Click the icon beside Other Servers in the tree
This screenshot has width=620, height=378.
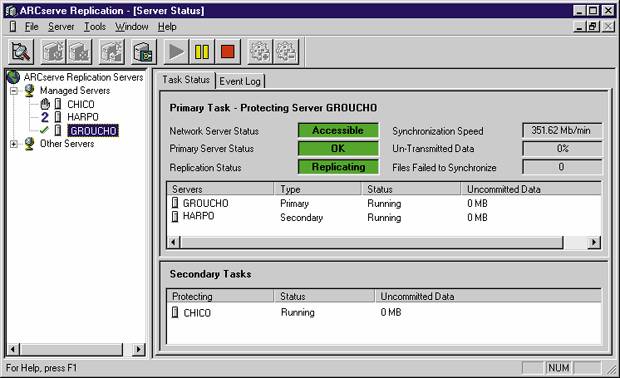(x=29, y=144)
